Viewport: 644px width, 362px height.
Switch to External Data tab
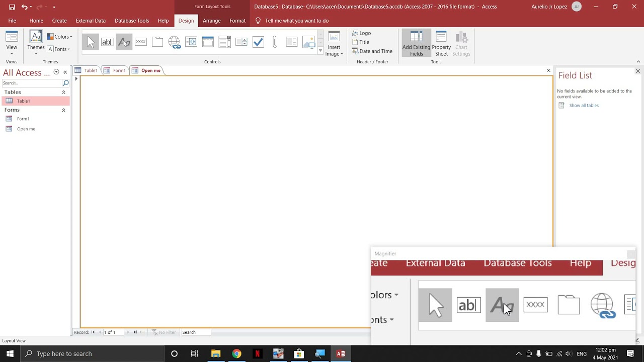click(x=91, y=21)
